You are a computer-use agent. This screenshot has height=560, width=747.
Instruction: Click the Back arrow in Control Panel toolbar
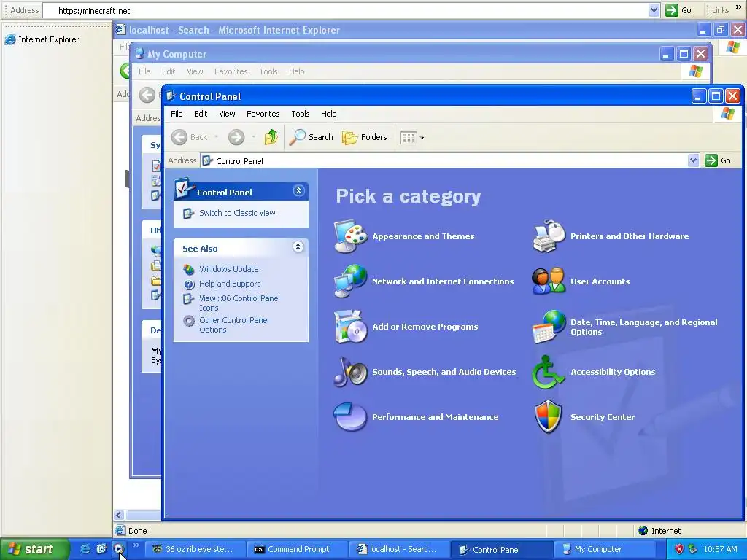pyautogui.click(x=179, y=137)
